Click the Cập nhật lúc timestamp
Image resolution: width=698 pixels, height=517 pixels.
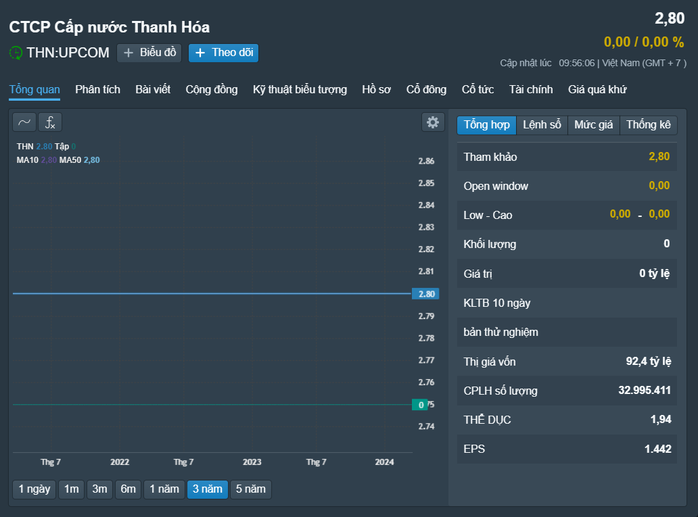click(593, 63)
